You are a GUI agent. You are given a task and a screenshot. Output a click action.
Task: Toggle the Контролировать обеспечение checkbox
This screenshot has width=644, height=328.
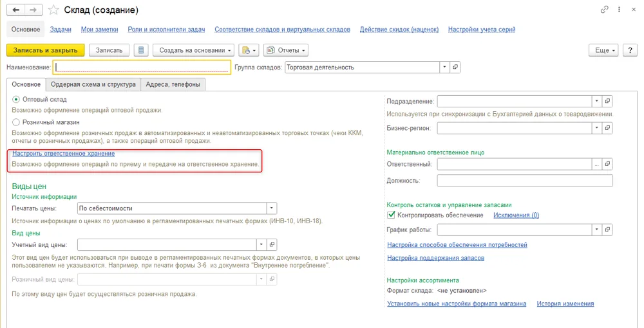tap(391, 215)
